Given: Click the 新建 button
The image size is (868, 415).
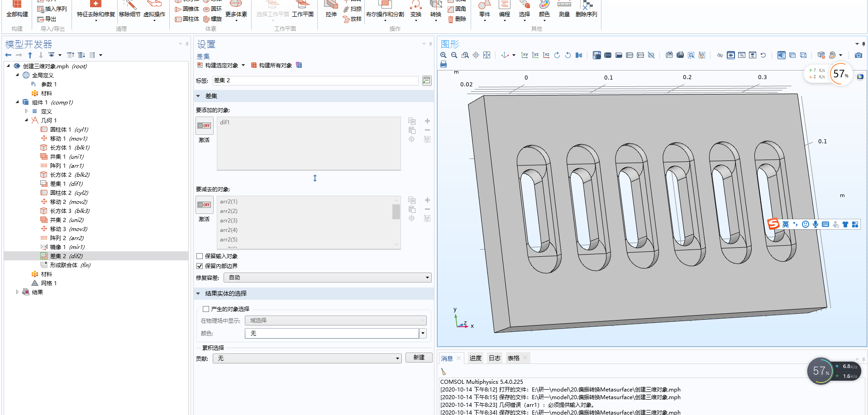Looking at the screenshot, I should pos(419,358).
